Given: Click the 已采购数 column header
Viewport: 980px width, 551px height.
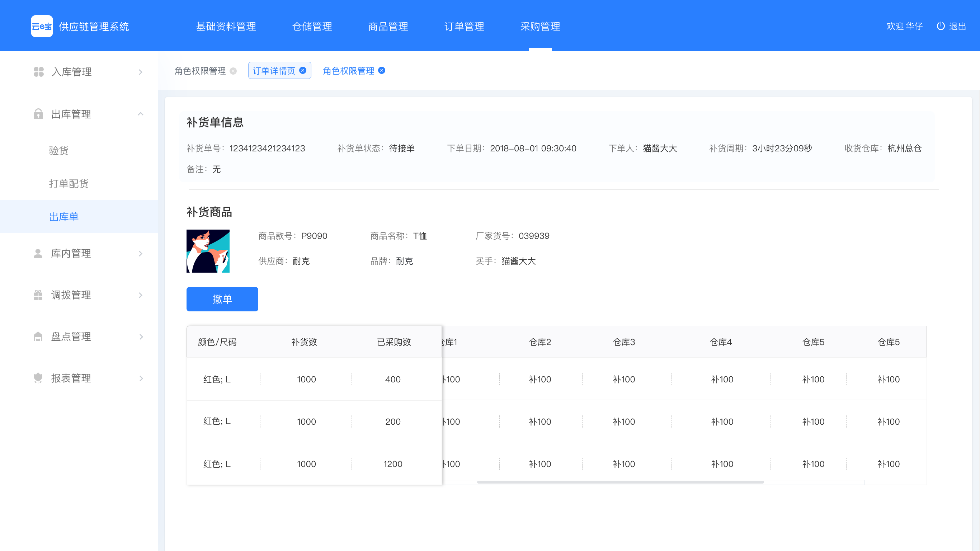Looking at the screenshot, I should pyautogui.click(x=394, y=342).
